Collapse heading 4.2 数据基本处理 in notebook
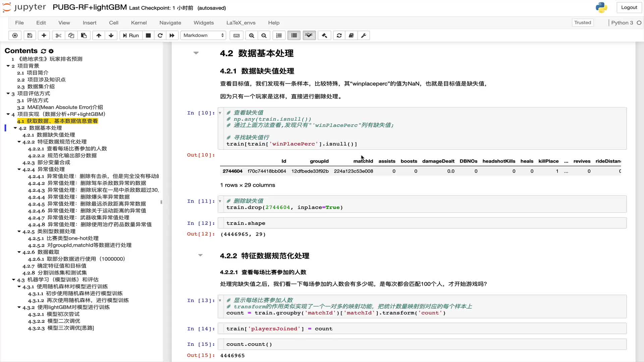This screenshot has height=362, width=644. tap(196, 53)
